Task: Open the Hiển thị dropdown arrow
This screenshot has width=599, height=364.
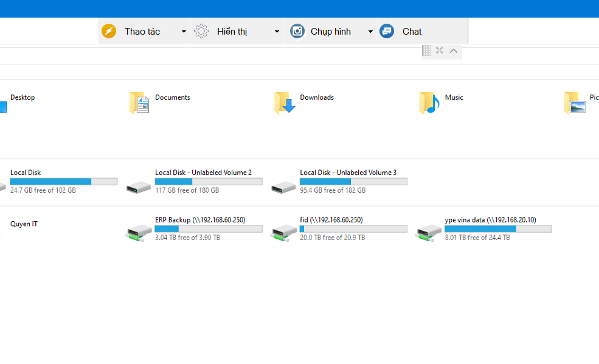Action: 277,31
